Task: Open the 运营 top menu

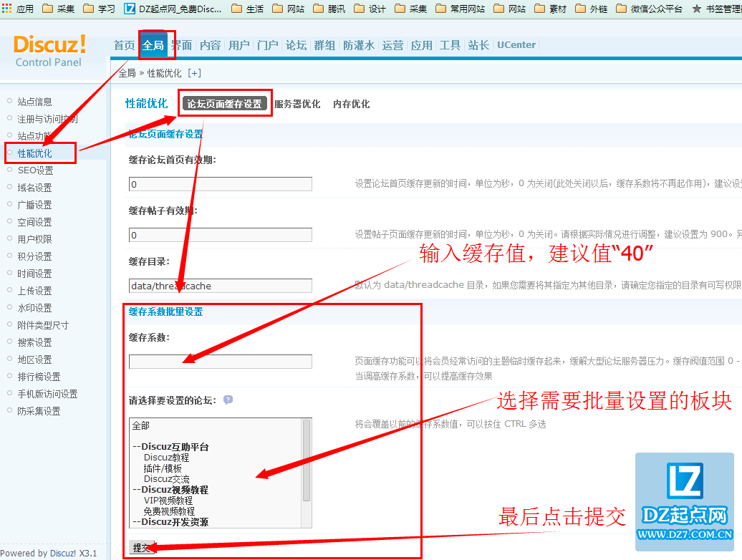Action: tap(392, 45)
